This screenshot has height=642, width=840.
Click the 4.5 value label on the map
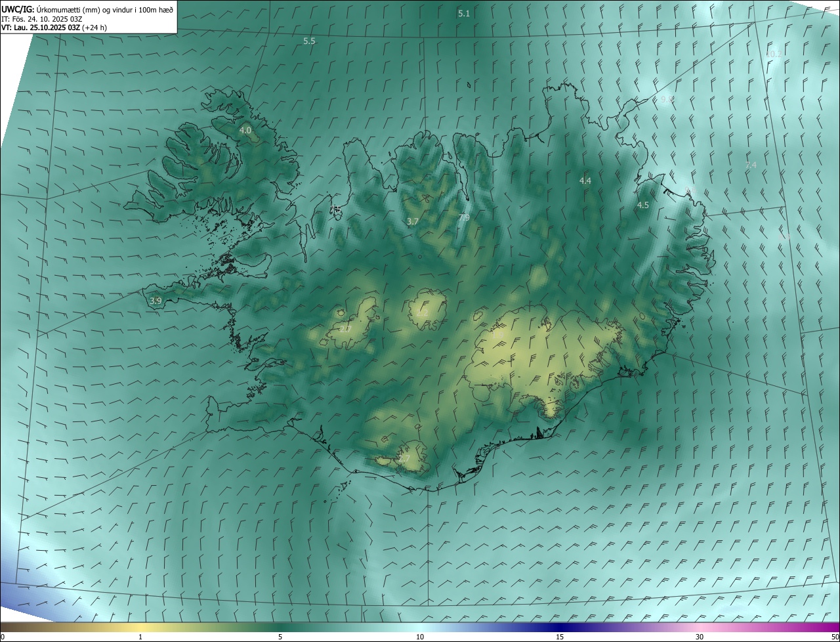pyautogui.click(x=643, y=205)
